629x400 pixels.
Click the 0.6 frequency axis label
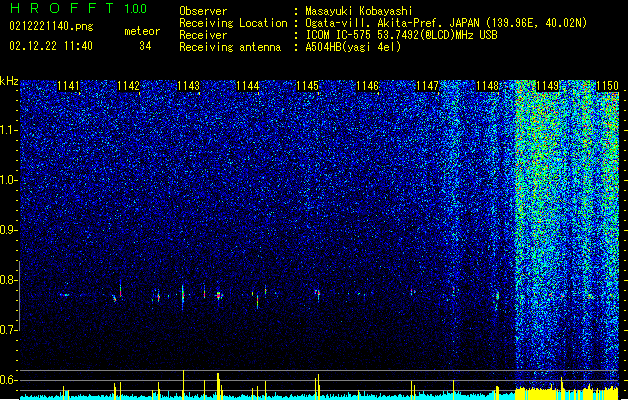tap(9, 380)
